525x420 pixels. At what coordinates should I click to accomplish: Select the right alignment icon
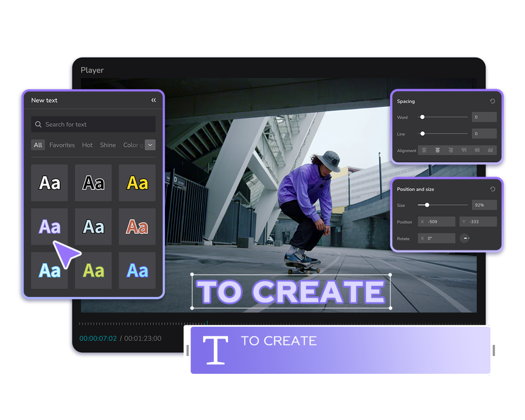pos(451,150)
